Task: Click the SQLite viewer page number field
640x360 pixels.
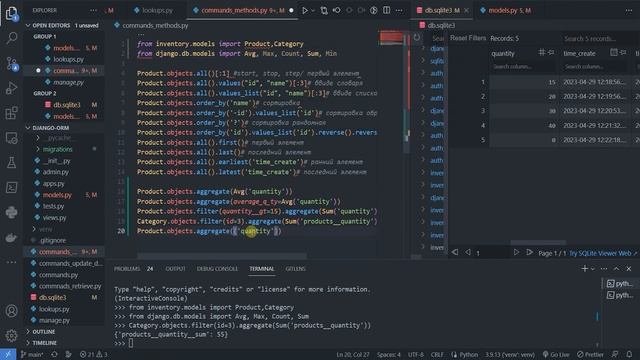Action: point(492,253)
